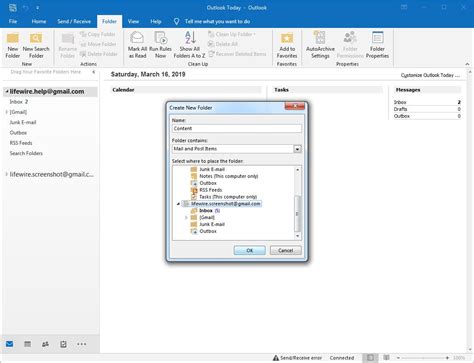Image resolution: width=474 pixels, height=363 pixels.
Task: Switch to Calendar view icon
Action: pyautogui.click(x=28, y=344)
